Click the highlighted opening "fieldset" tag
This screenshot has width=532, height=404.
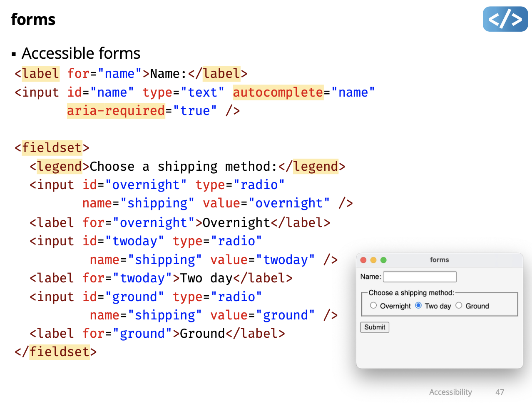52,148
